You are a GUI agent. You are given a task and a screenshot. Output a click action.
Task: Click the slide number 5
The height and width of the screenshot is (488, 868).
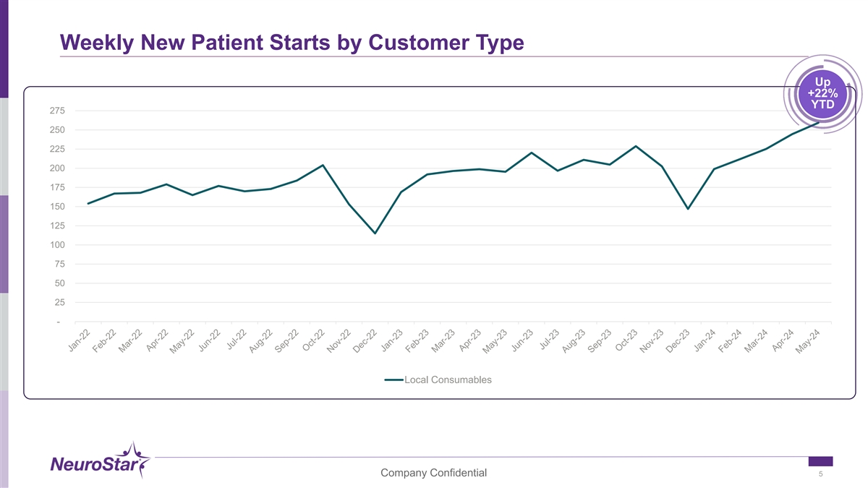pos(821,474)
